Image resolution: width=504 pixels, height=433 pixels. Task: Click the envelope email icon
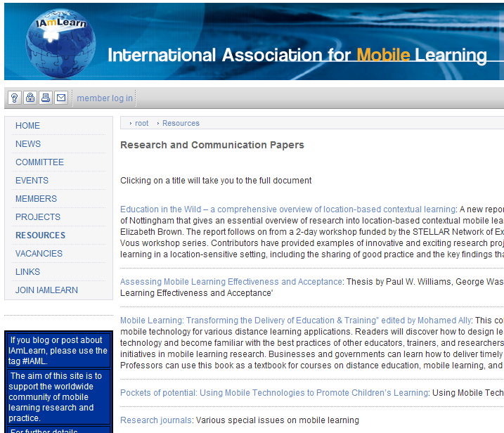click(61, 98)
